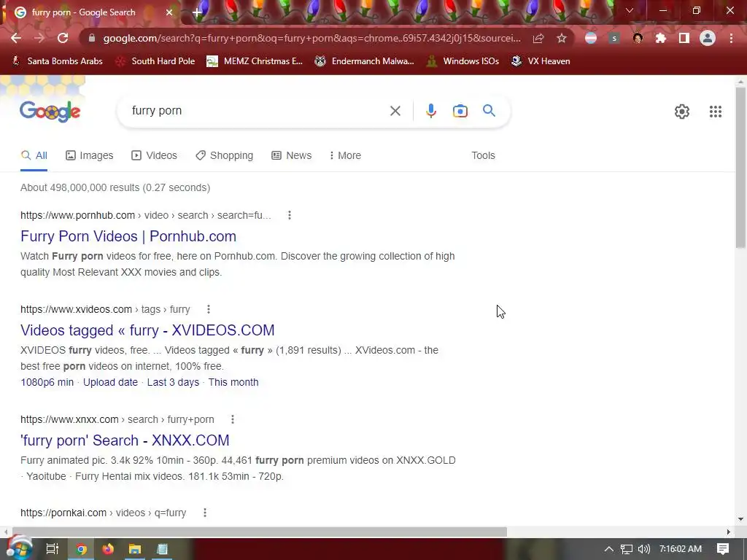Screen dimensions: 747x560
Task: Click the Google logo
Action: tap(50, 112)
